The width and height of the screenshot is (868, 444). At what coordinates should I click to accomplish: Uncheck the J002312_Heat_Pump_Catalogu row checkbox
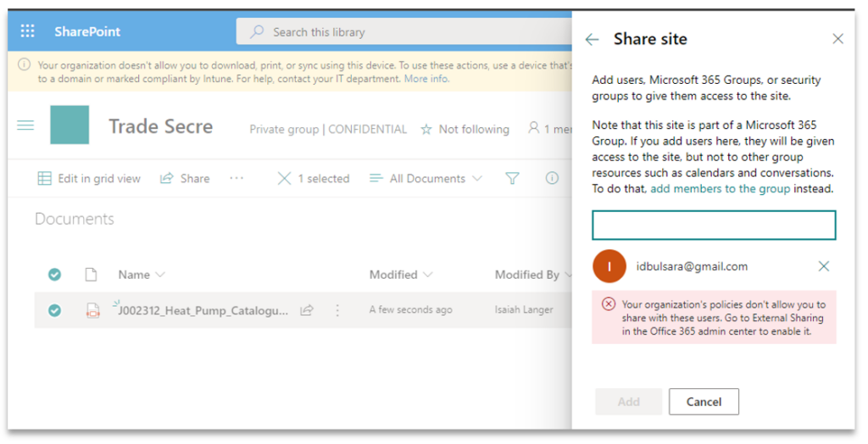54,311
